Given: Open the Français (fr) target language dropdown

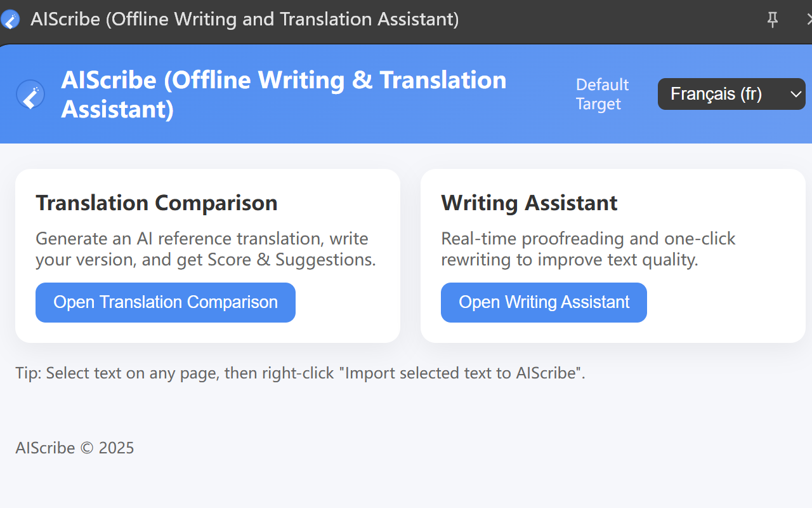Looking at the screenshot, I should 723,94.
